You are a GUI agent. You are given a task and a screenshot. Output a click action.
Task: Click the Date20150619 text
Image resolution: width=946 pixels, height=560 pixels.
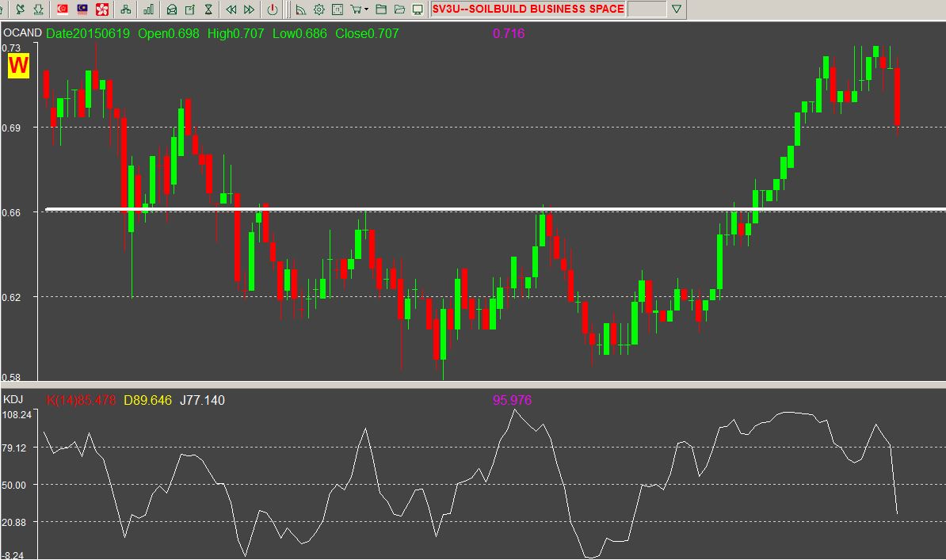click(x=87, y=34)
